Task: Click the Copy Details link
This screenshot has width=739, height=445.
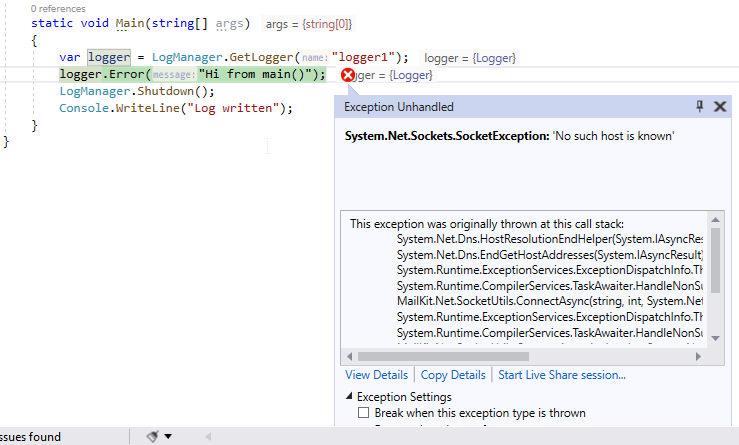Action: click(453, 375)
